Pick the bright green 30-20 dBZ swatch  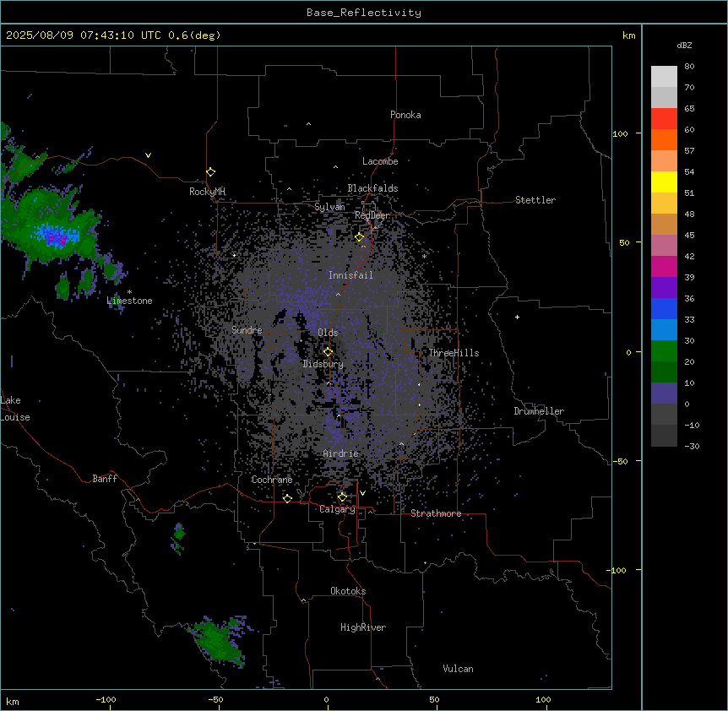[x=664, y=351]
